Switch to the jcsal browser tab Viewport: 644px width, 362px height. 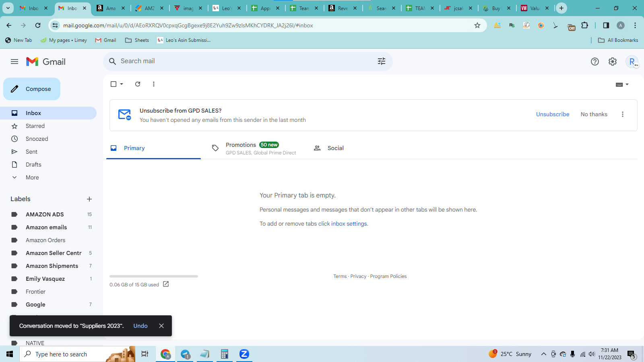pyautogui.click(x=458, y=8)
